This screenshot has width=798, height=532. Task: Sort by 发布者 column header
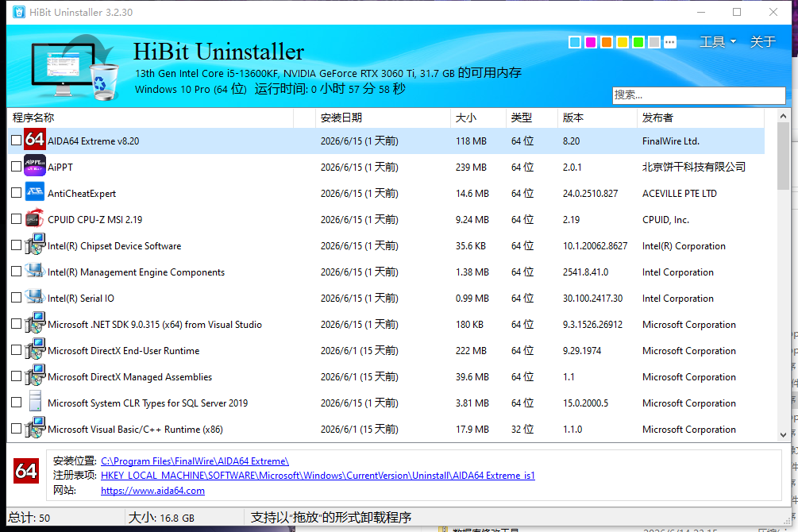[700, 118]
